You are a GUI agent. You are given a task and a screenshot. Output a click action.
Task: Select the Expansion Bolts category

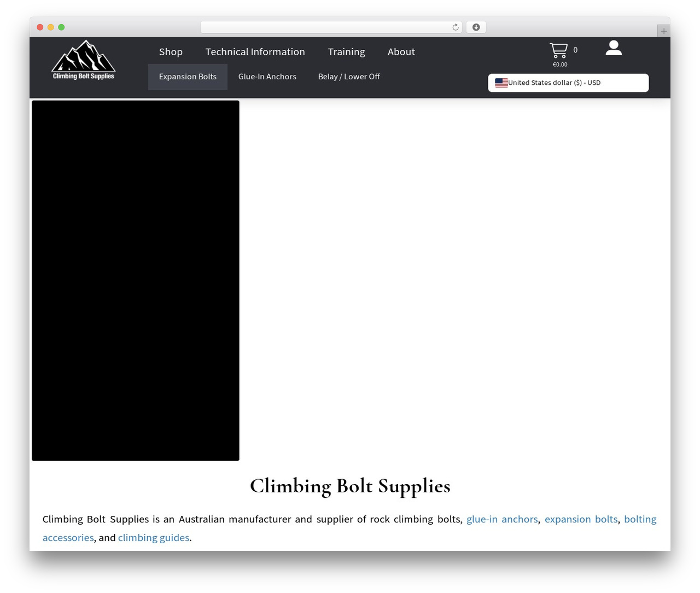pyautogui.click(x=188, y=77)
